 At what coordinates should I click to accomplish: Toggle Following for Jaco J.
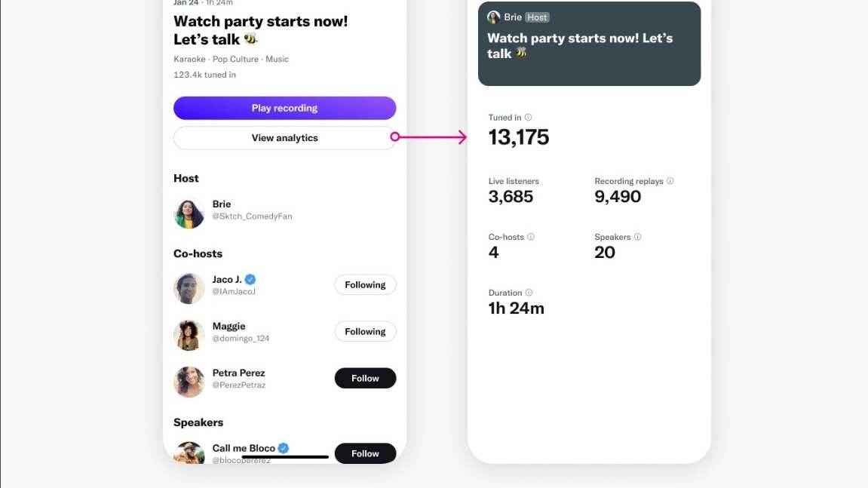click(x=365, y=285)
